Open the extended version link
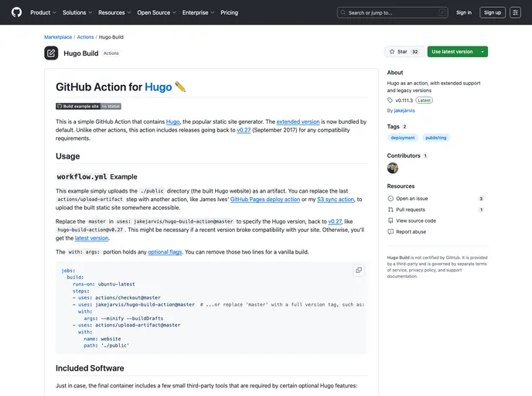Image resolution: width=532 pixels, height=396 pixels. coord(298,121)
